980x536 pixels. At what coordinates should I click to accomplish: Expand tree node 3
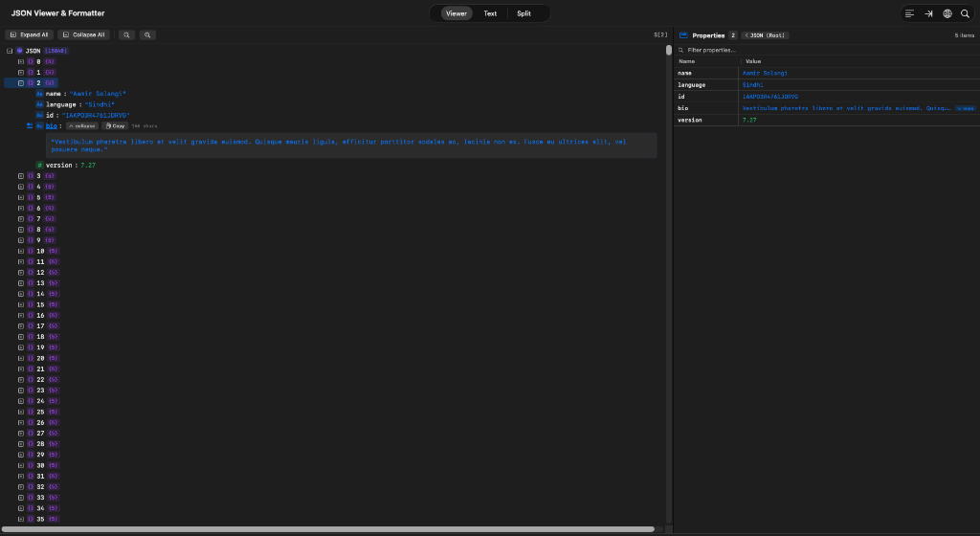click(21, 176)
